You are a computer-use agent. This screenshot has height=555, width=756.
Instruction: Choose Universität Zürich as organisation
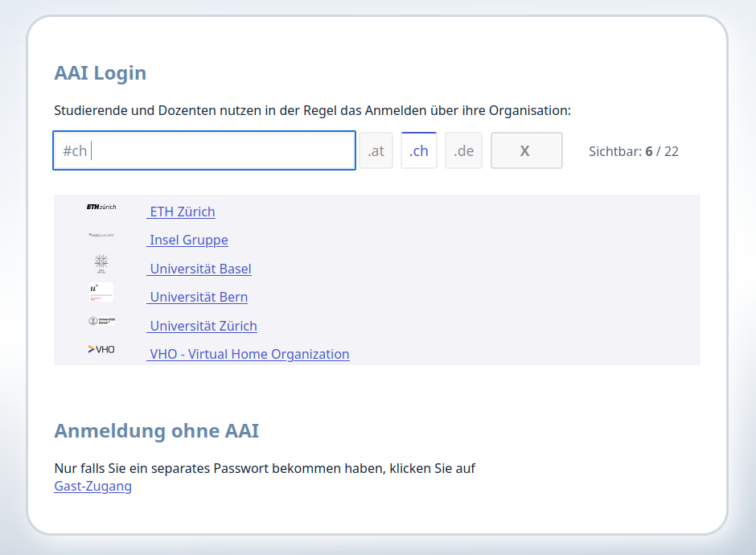202,326
